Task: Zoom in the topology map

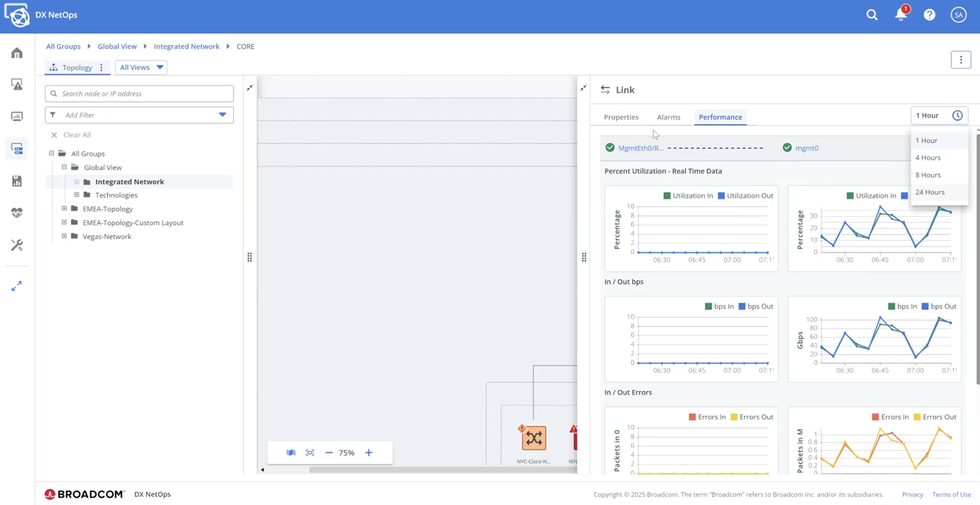Action: pyautogui.click(x=369, y=453)
